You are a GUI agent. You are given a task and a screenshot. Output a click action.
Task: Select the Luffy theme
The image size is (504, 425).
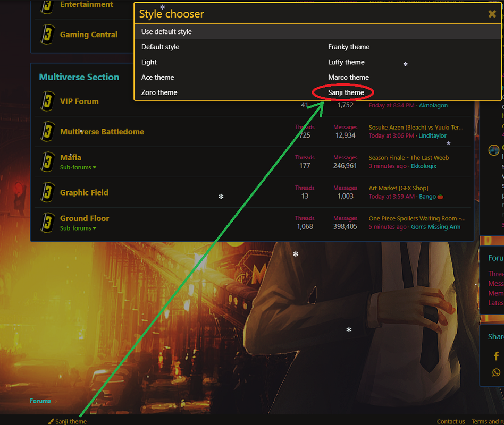coord(346,62)
